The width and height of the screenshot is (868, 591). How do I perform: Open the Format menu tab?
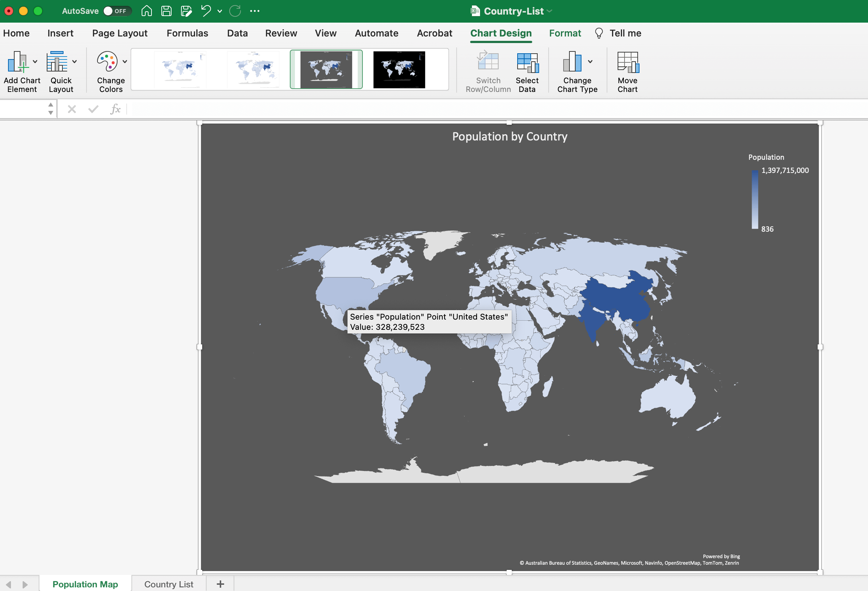tap(565, 33)
